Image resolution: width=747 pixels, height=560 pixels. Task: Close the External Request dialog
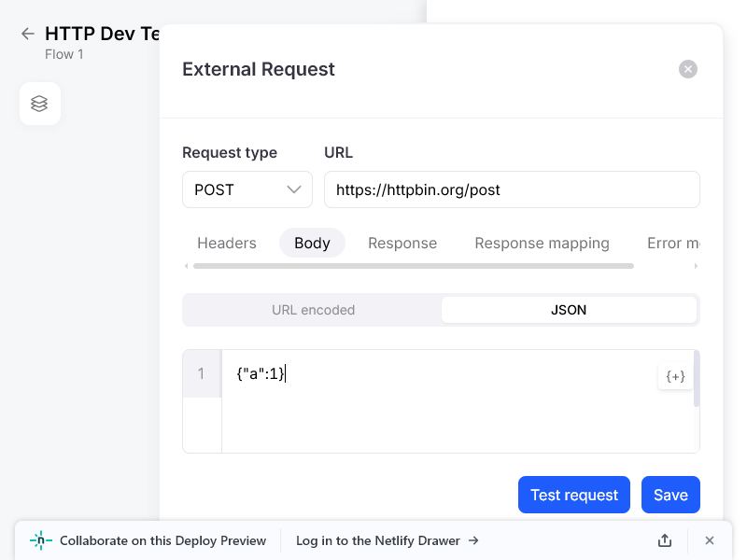pyautogui.click(x=688, y=69)
